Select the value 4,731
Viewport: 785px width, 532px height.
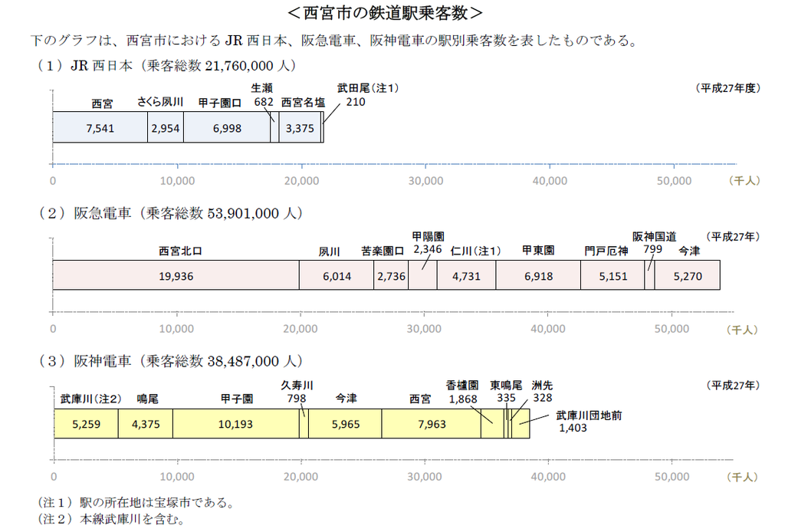click(x=466, y=276)
